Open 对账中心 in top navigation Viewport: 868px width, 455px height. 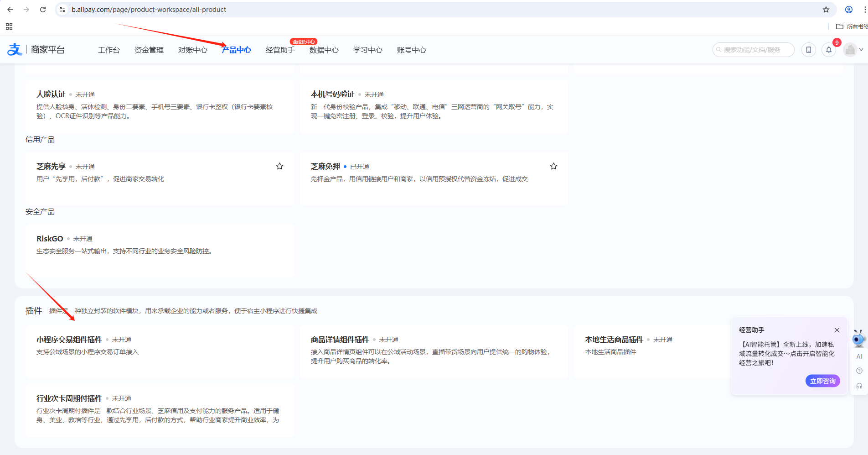point(193,50)
